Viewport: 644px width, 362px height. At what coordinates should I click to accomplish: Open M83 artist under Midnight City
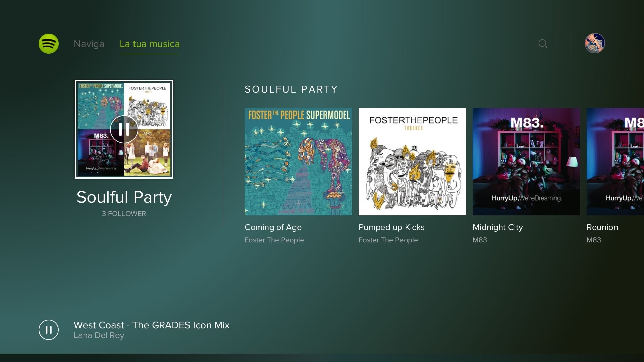[480, 240]
